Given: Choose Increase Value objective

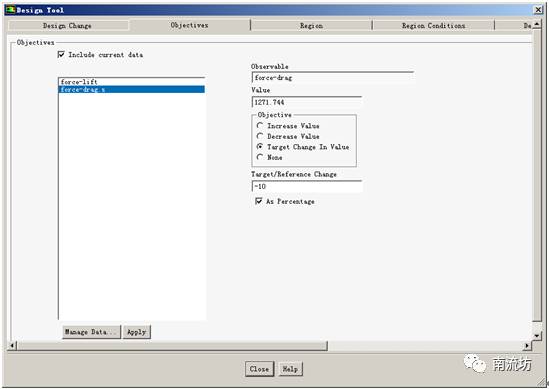Looking at the screenshot, I should click(x=260, y=125).
